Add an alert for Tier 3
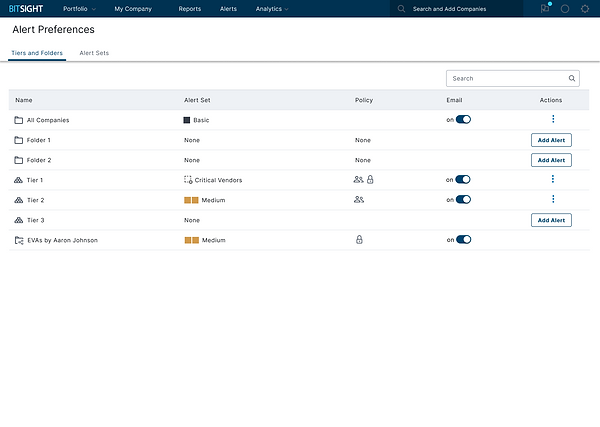Image resolution: width=600 pixels, height=427 pixels. [x=551, y=220]
